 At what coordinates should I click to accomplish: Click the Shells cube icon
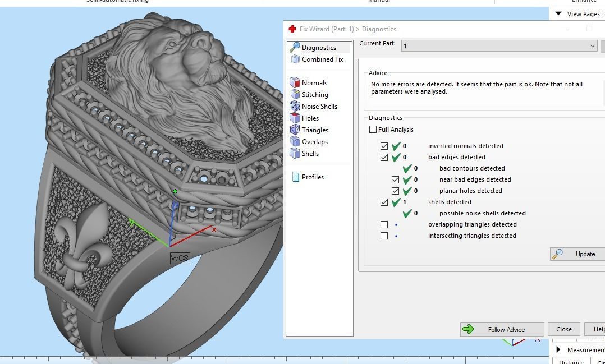point(295,154)
